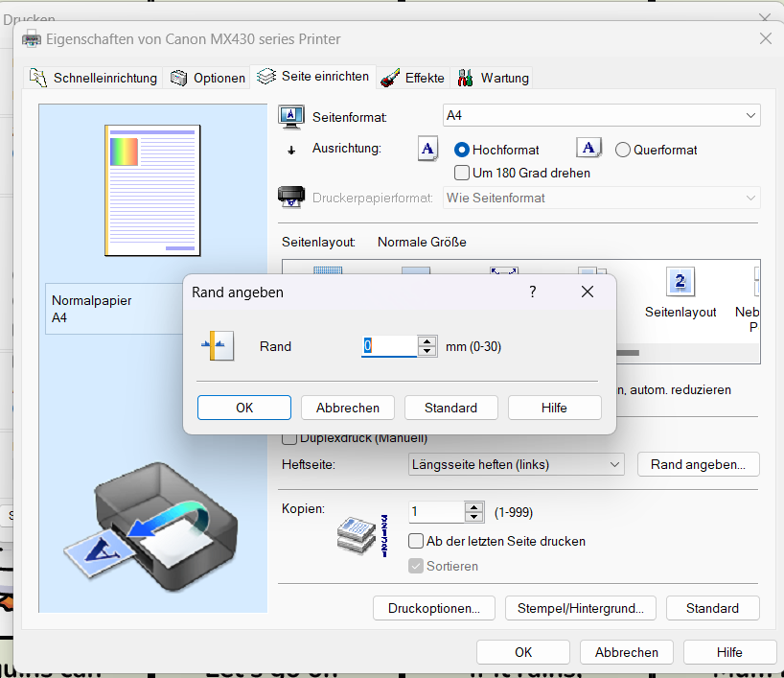Enable Ab der letzten Seite drucken
Image resolution: width=784 pixels, height=678 pixels.
416,541
